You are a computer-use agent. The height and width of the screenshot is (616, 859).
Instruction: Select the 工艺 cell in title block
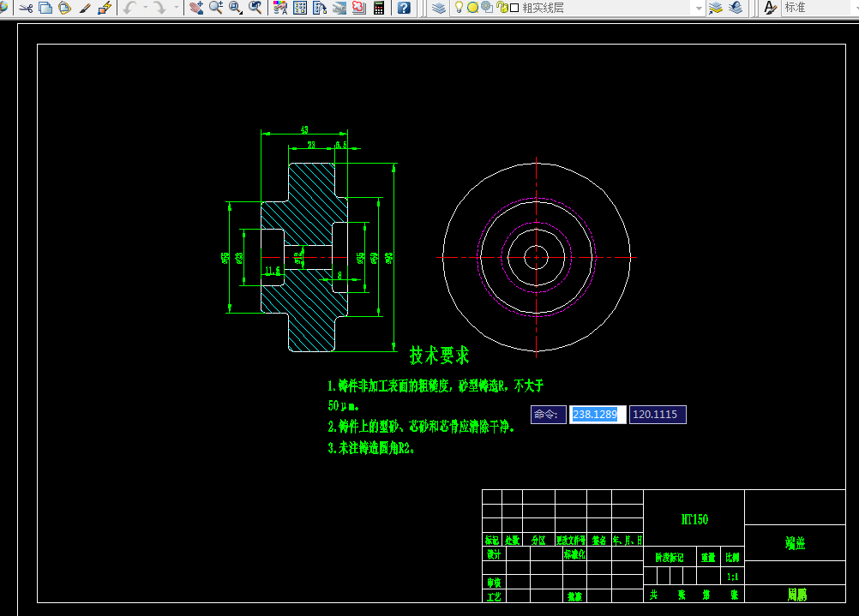(494, 596)
